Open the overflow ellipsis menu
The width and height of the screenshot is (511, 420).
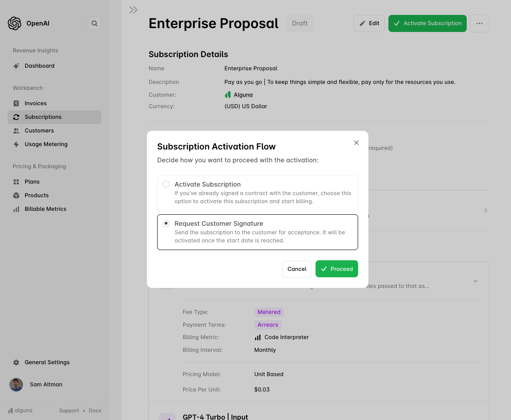pos(479,23)
